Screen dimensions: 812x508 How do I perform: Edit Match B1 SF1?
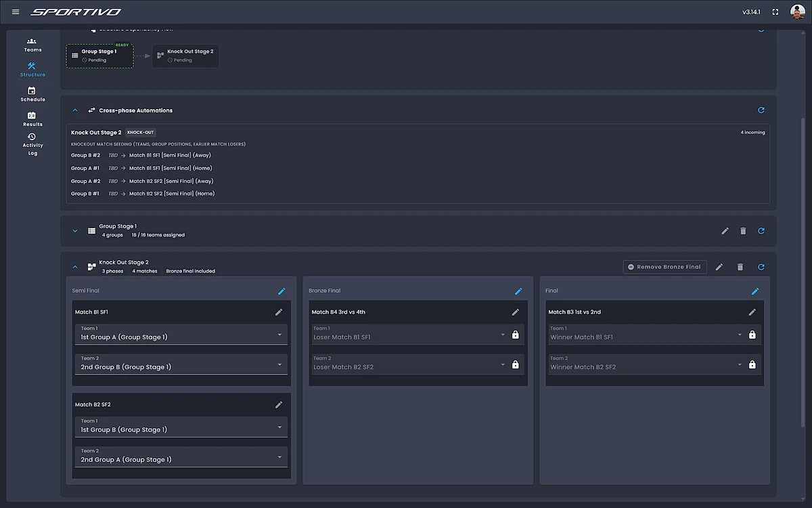point(279,312)
